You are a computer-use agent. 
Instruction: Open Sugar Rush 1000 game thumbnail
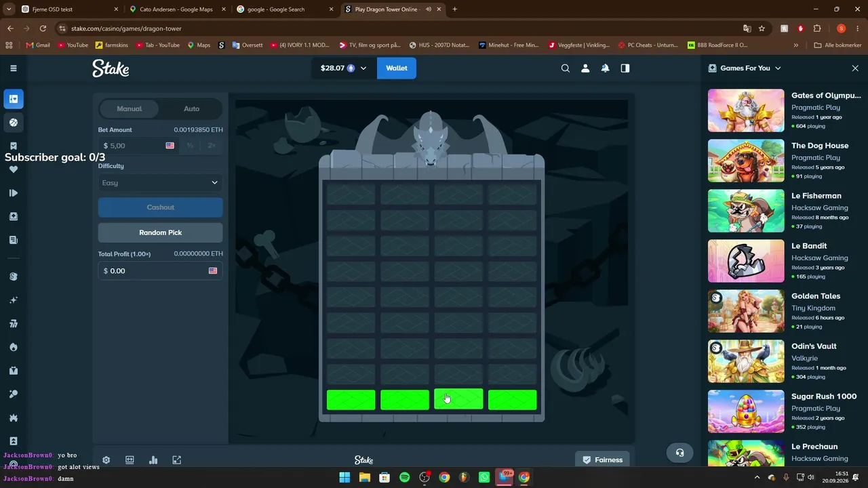tap(746, 411)
